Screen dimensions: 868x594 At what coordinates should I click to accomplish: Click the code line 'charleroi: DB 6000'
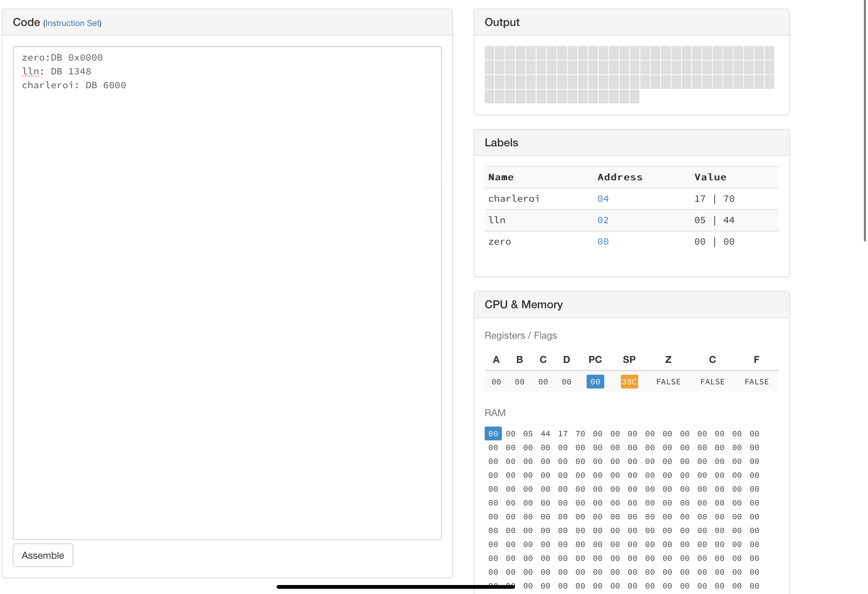[x=74, y=85]
